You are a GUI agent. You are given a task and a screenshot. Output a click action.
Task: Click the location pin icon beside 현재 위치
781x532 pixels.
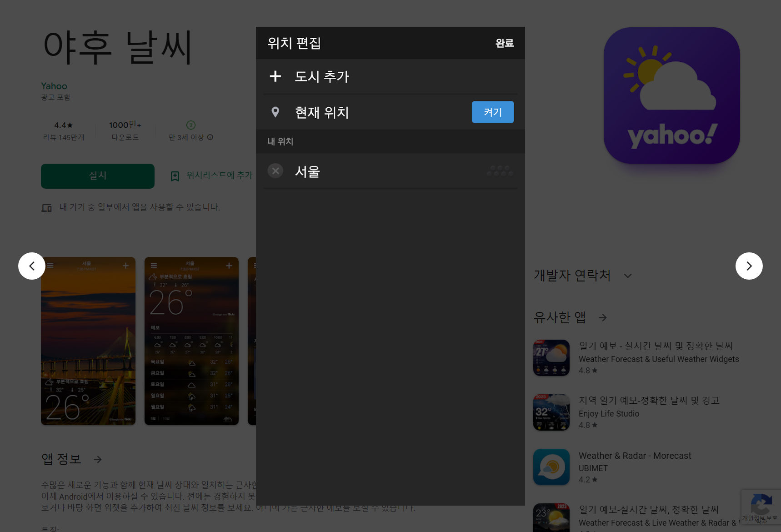[x=275, y=112]
